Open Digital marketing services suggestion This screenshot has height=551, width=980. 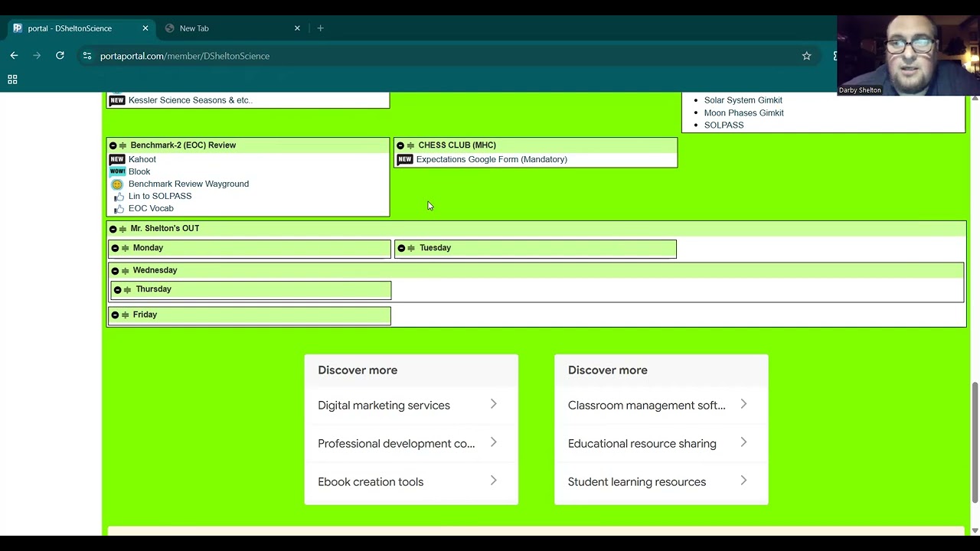[411, 406]
